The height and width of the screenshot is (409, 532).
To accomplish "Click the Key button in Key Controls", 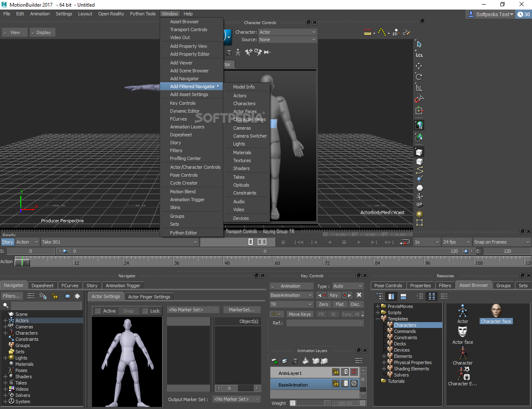I will tap(334, 295).
